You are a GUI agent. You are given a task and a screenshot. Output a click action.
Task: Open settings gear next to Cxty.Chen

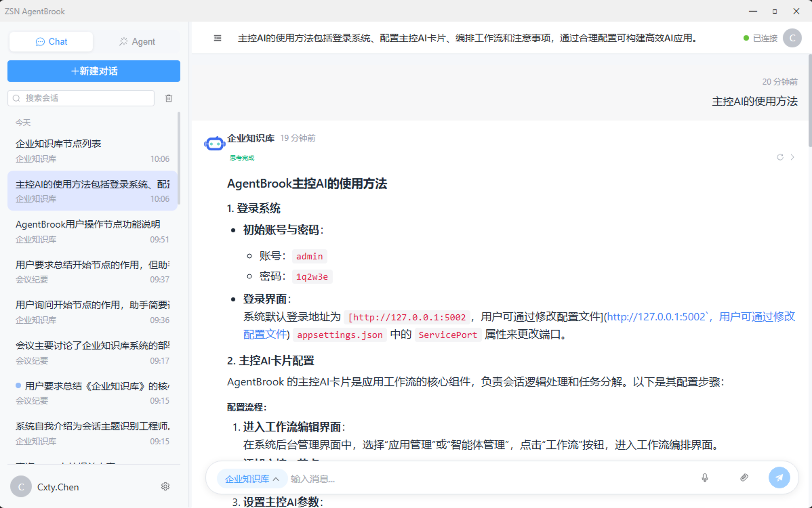[x=165, y=487]
